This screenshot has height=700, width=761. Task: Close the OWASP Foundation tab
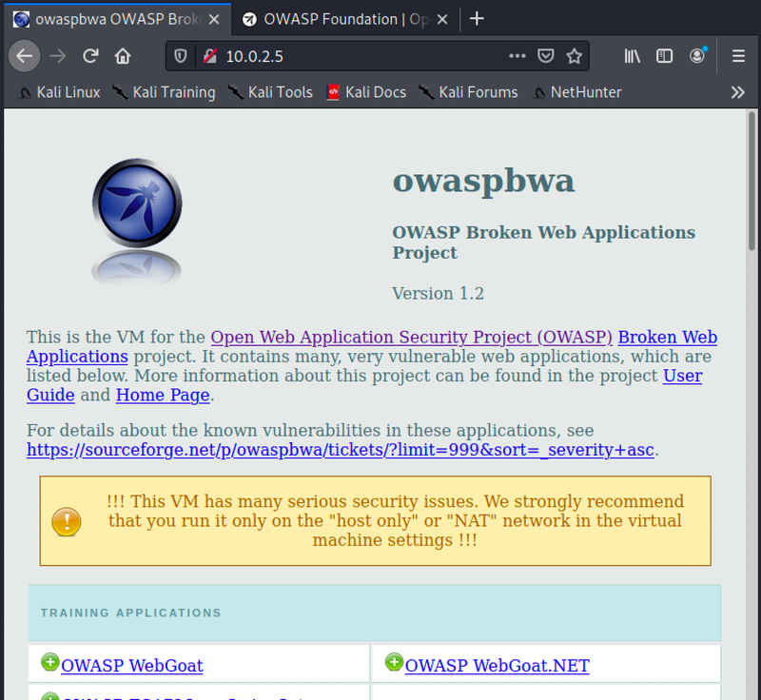pos(442,19)
